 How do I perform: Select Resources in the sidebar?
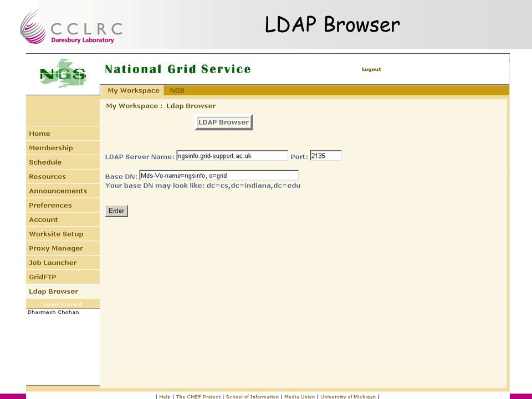(63, 176)
